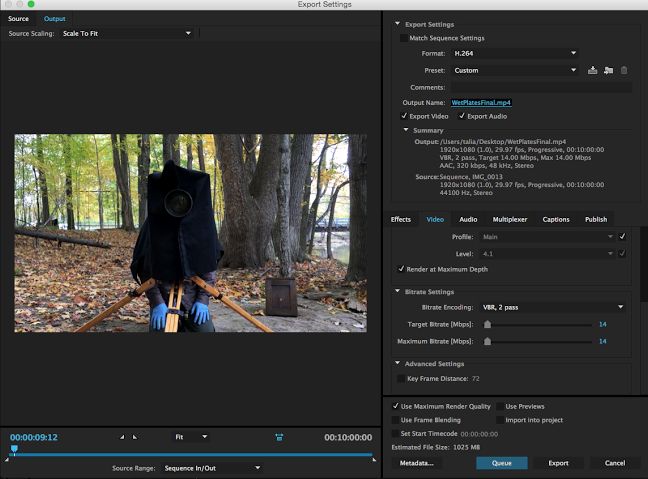
Task: Click the Save Preset icon
Action: (x=593, y=70)
